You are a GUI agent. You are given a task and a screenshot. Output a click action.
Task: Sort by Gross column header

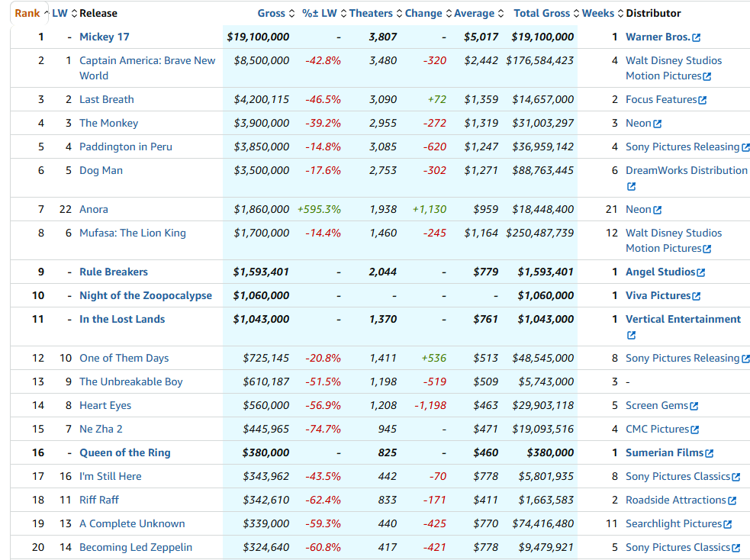(x=271, y=13)
